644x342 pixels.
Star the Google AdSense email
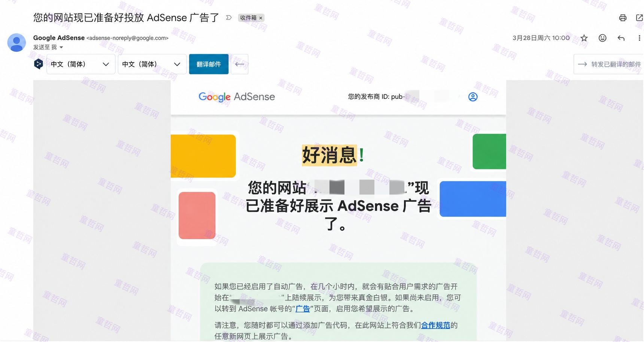pos(584,38)
